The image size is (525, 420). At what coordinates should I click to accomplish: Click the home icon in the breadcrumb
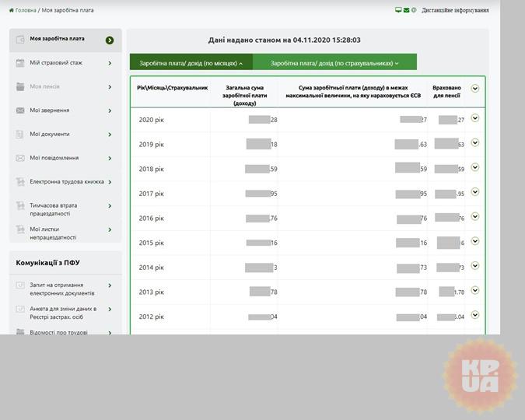[x=12, y=10]
